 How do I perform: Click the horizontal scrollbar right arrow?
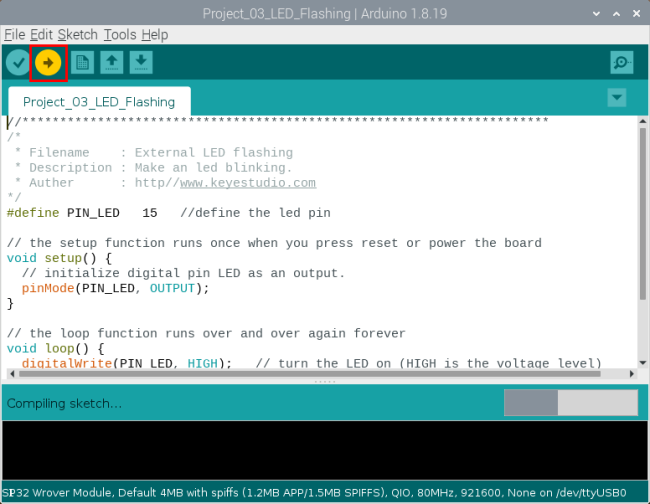coord(631,374)
